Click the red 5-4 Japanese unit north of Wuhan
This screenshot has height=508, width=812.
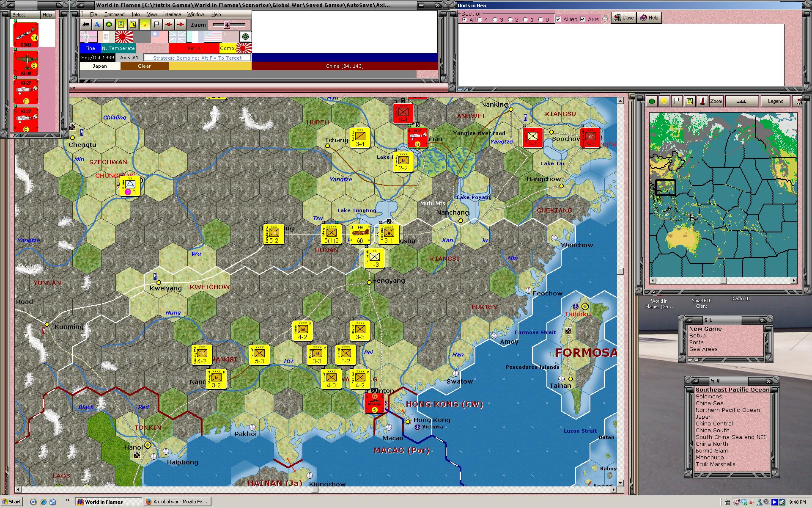[403, 113]
